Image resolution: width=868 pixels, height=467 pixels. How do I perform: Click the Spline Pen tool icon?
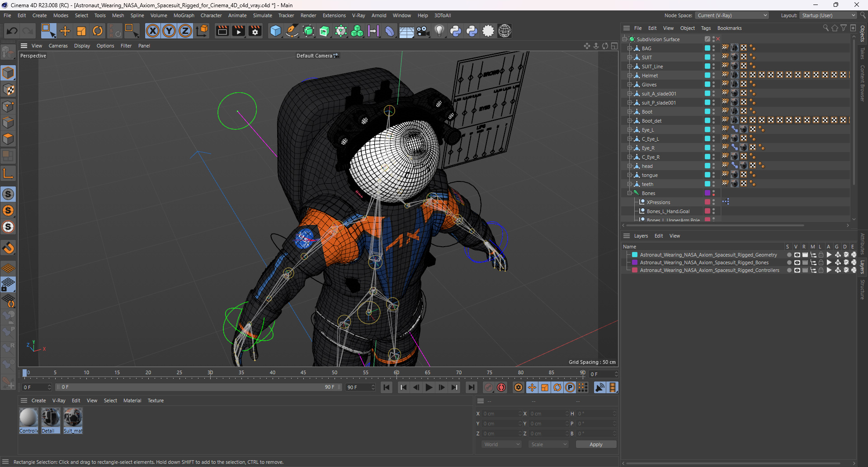292,31
